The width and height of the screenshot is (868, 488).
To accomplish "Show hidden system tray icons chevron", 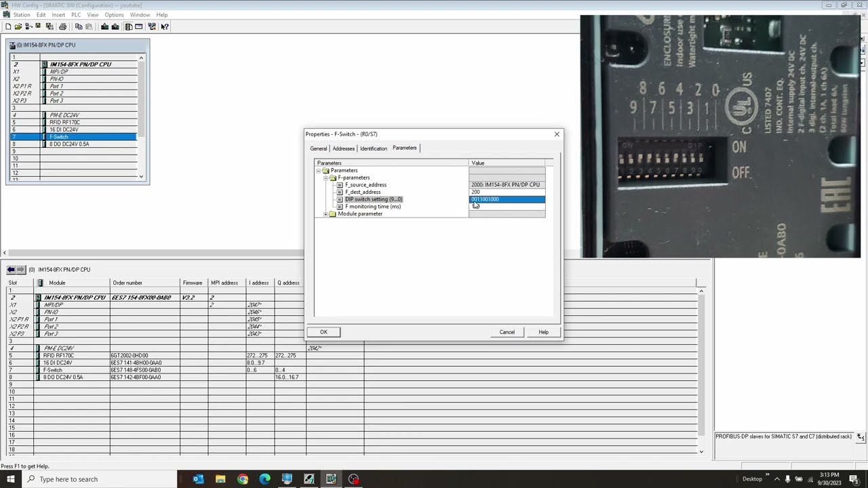I will point(777,479).
